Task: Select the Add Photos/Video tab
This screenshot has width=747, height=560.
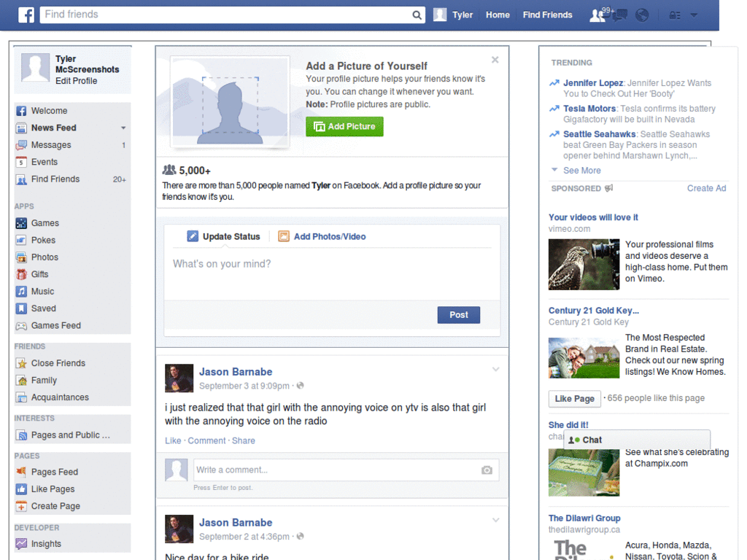Action: pos(322,236)
